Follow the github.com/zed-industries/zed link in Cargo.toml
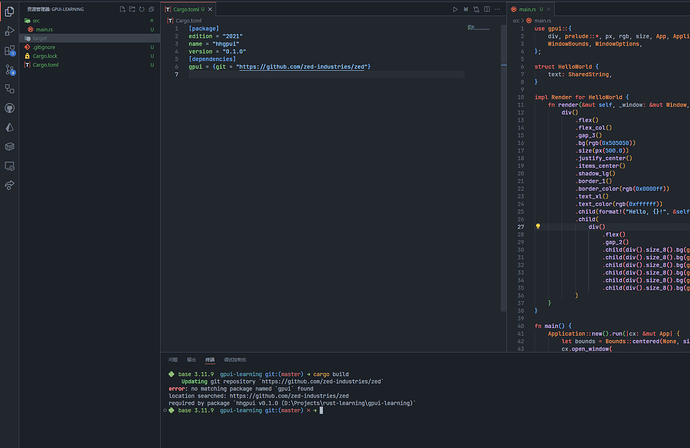Viewport: 690px width, 448px height. coord(302,67)
